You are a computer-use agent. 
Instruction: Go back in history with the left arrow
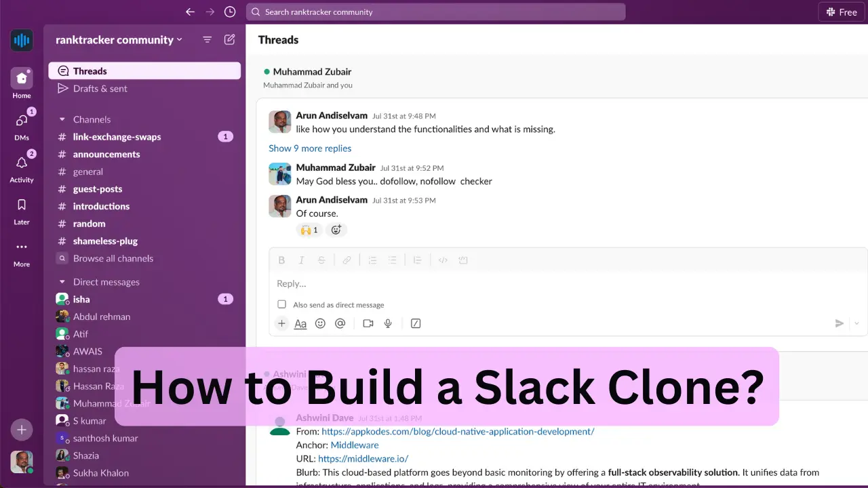(190, 12)
